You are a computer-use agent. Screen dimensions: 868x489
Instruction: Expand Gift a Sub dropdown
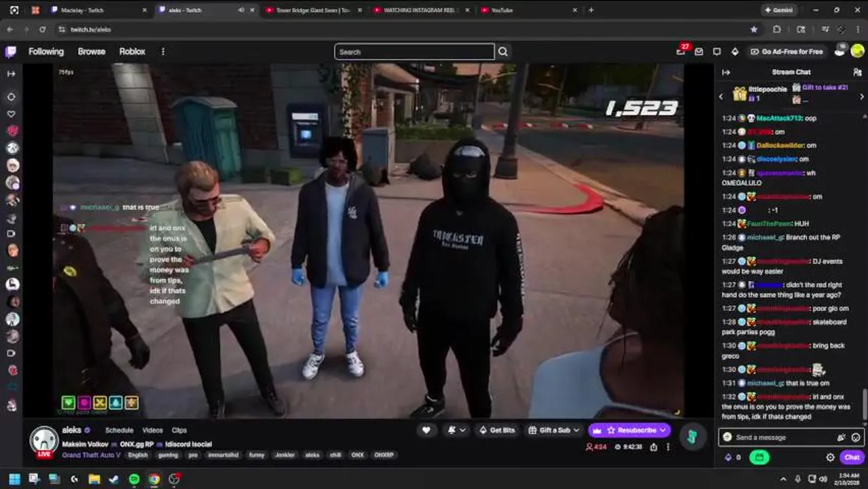point(576,430)
